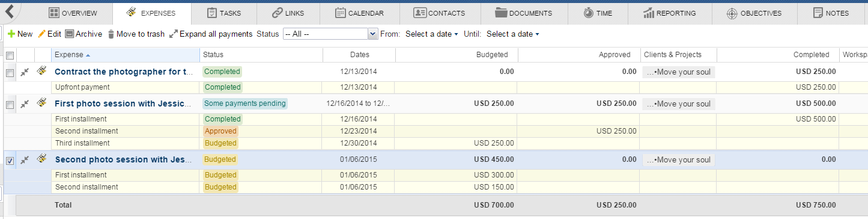Open Second photo session with Jessica expense
Viewport: 868px width, 219px height.
click(x=124, y=159)
